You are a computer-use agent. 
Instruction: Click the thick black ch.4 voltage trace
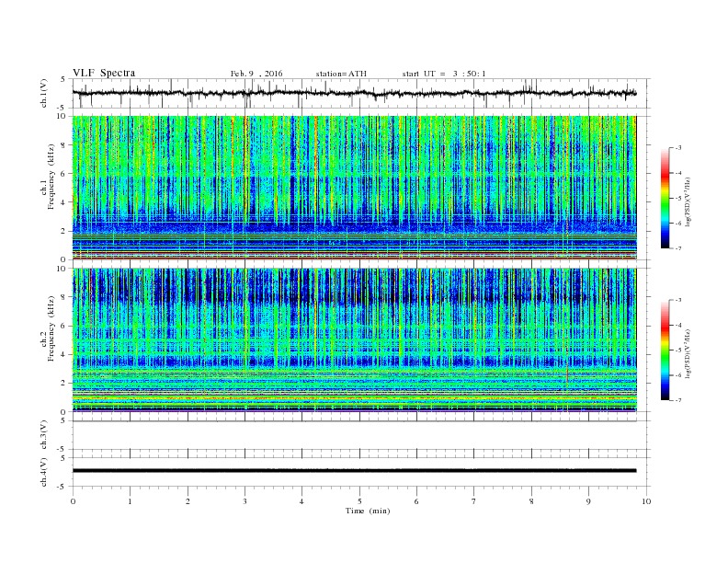[354, 471]
